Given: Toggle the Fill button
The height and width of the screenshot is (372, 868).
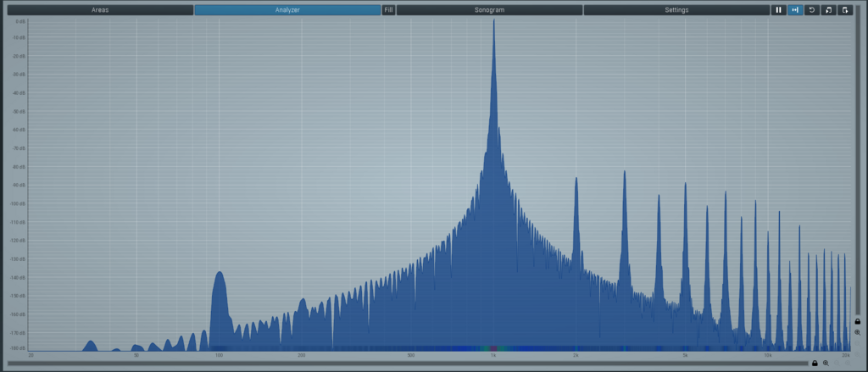Looking at the screenshot, I should (388, 10).
